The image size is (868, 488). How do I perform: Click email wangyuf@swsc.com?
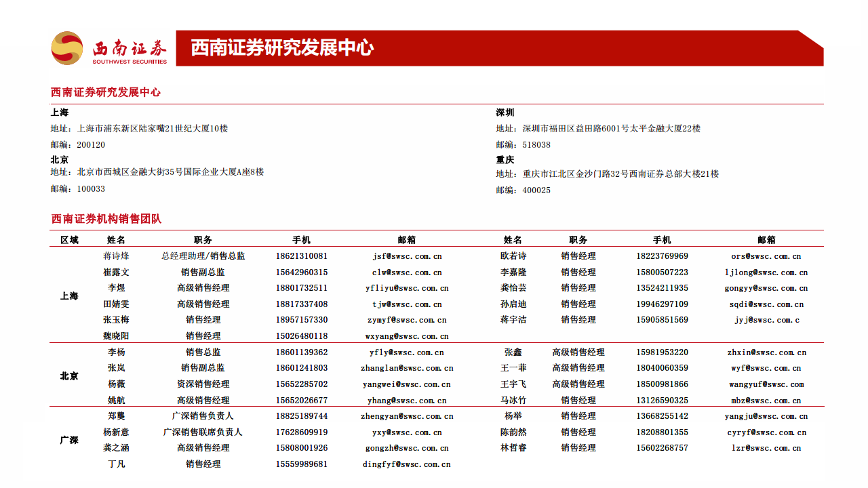click(766, 384)
